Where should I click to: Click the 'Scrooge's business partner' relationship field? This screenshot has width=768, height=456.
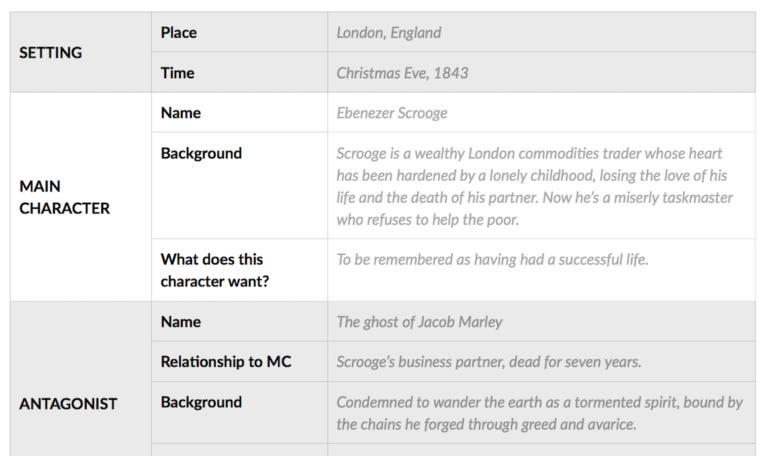coord(489,362)
